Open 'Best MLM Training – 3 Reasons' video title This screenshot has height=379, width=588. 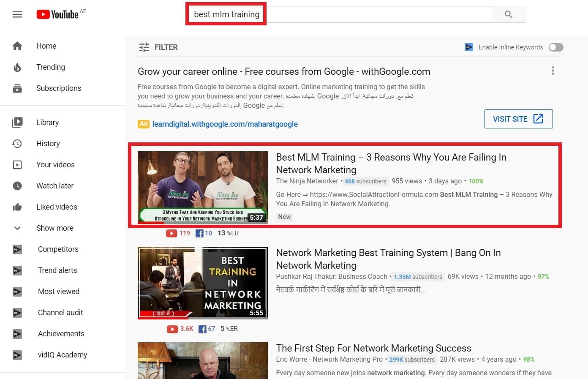(x=391, y=164)
